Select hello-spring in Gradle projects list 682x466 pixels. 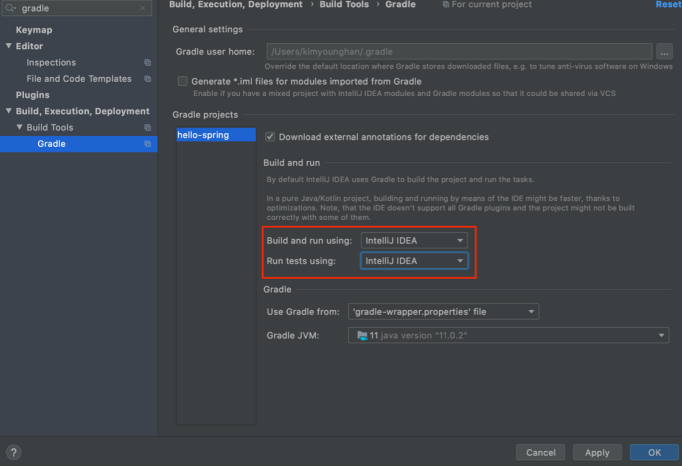click(216, 135)
